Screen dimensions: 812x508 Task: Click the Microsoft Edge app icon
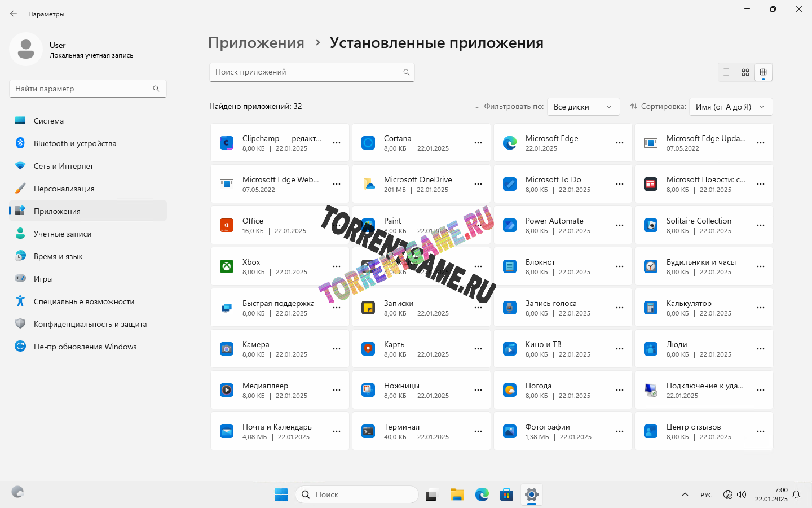(510, 143)
